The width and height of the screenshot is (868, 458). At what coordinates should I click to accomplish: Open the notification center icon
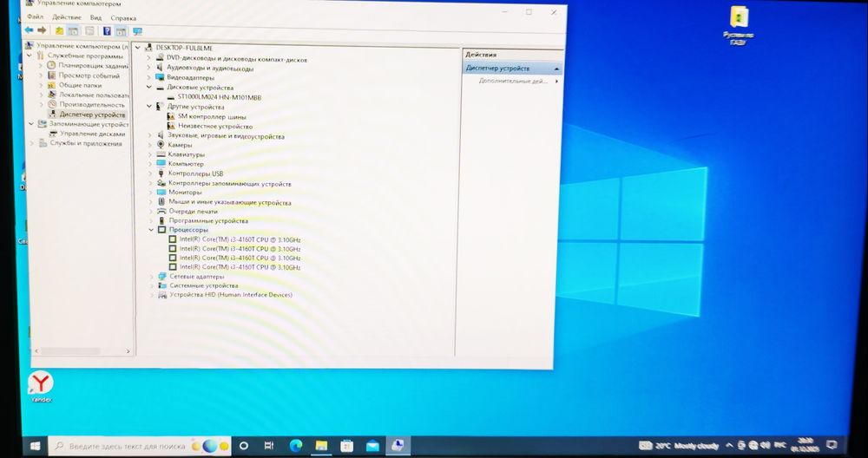tap(832, 444)
